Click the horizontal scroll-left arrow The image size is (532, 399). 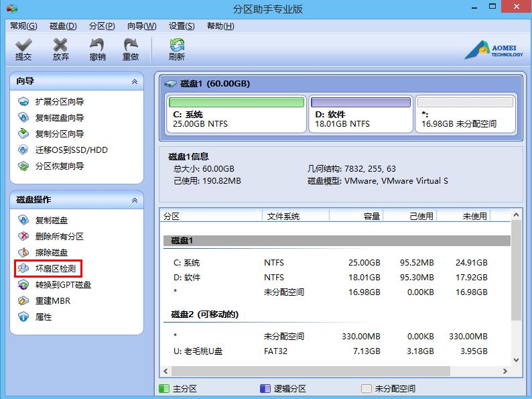point(165,371)
